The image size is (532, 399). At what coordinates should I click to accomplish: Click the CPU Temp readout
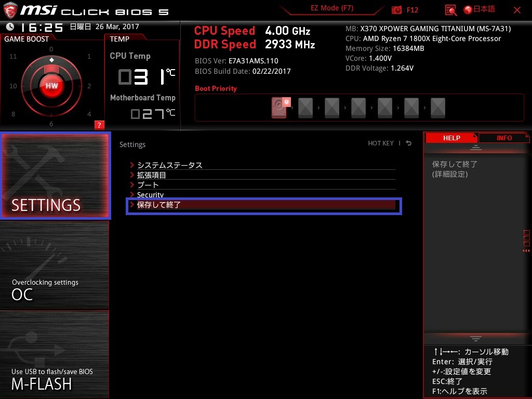147,76
